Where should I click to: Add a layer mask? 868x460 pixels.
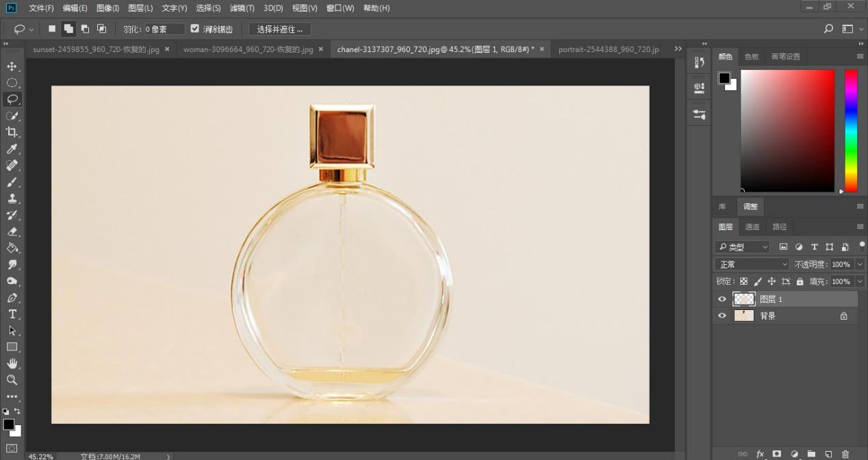(x=777, y=454)
